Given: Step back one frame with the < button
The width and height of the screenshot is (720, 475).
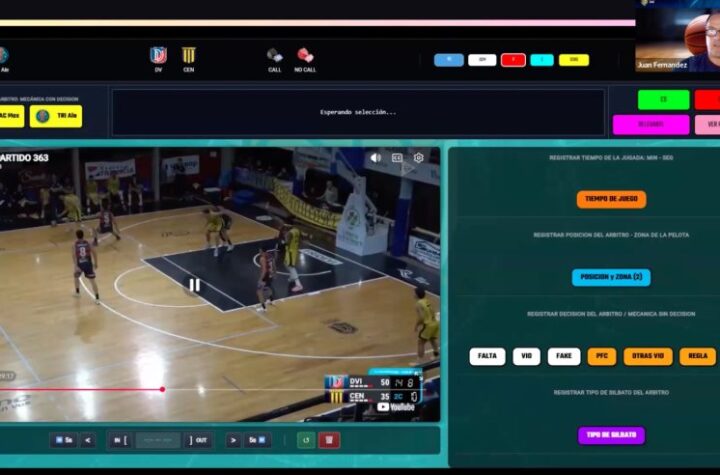Looking at the screenshot, I should point(88,440).
